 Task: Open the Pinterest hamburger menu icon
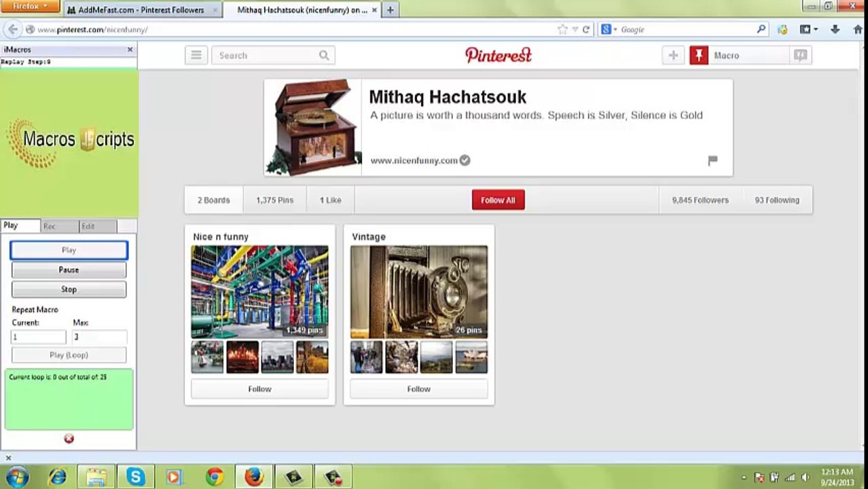(x=196, y=56)
